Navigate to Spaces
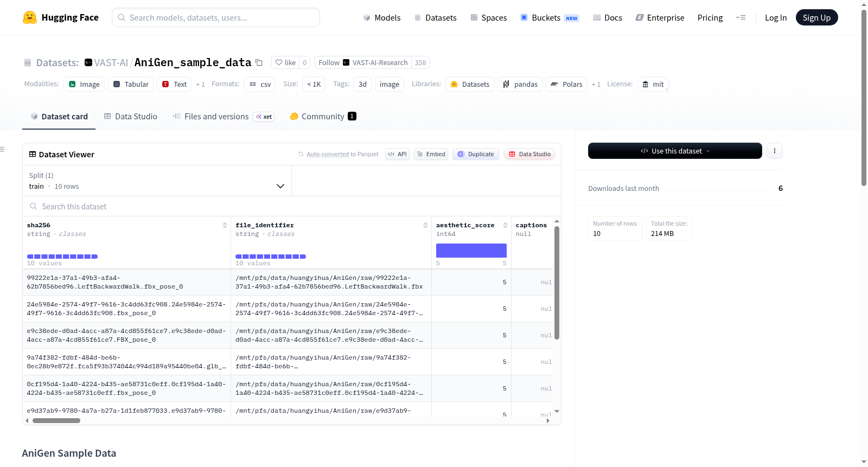 (488, 18)
